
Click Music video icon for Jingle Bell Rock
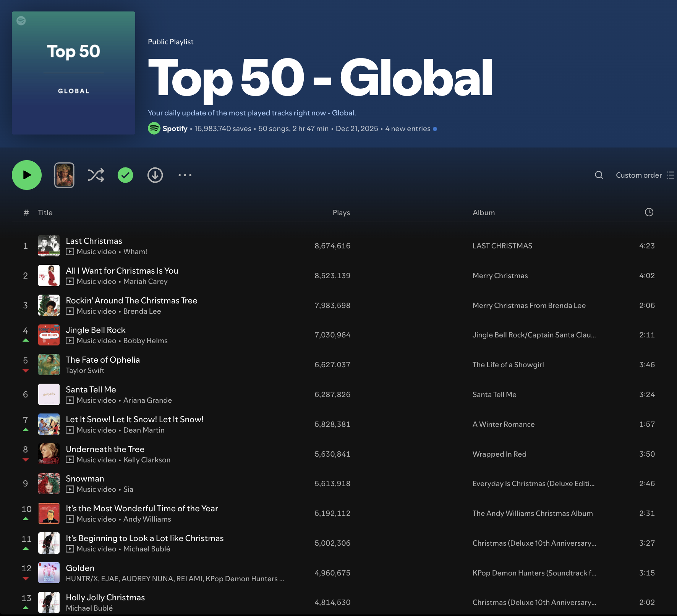(x=70, y=340)
